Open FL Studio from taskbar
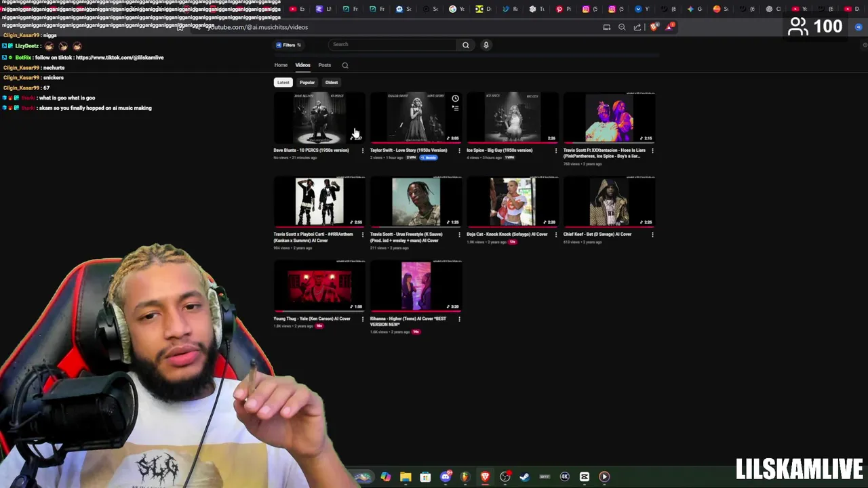 point(465,477)
